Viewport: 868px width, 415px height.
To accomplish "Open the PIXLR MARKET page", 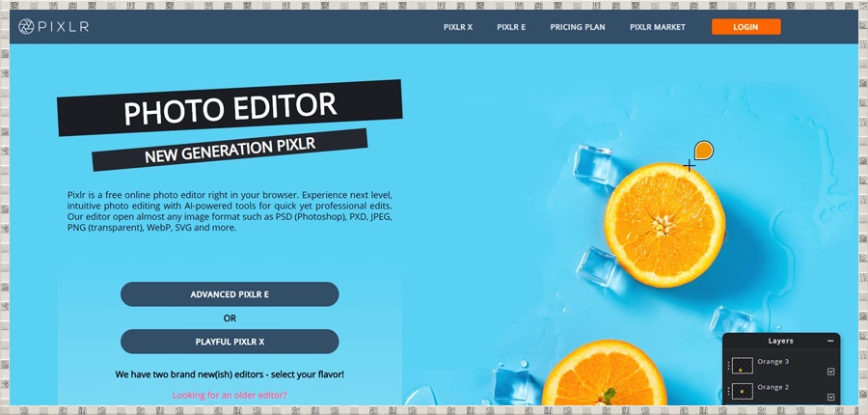I will pos(657,27).
